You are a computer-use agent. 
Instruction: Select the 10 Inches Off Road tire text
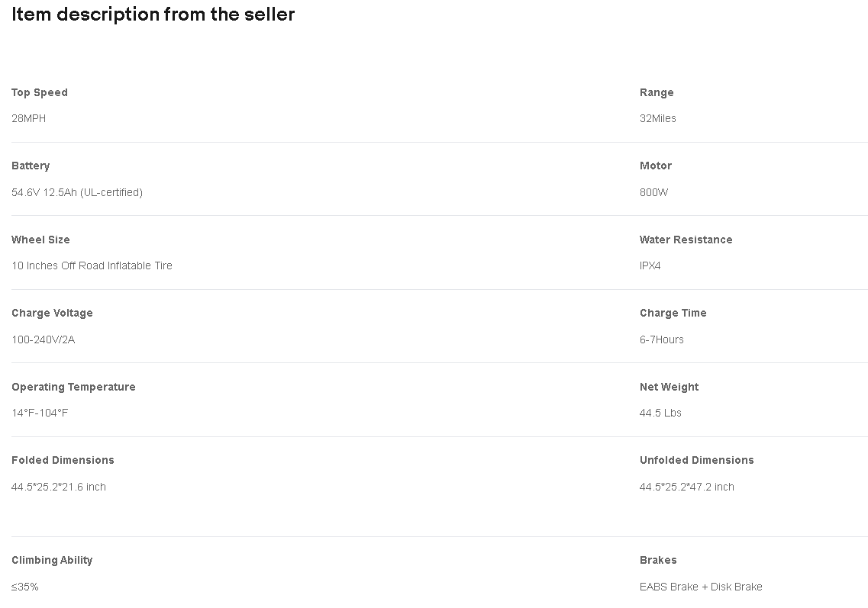92,265
